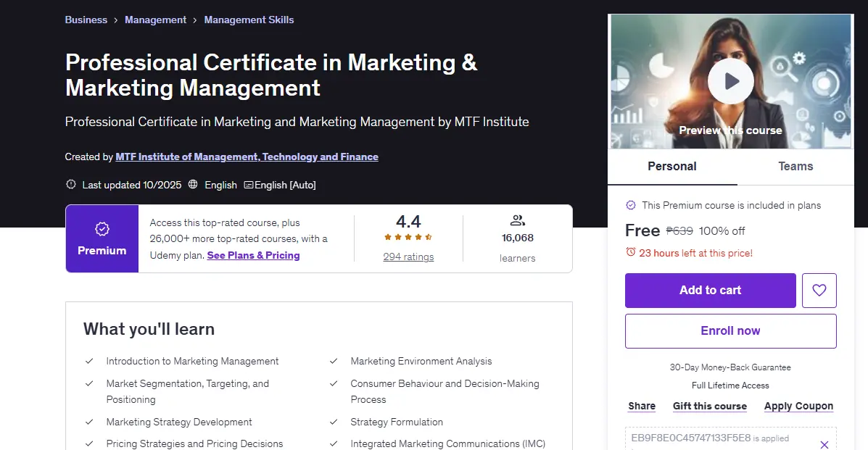Click 'This Premium course is included in plans'

tap(731, 205)
